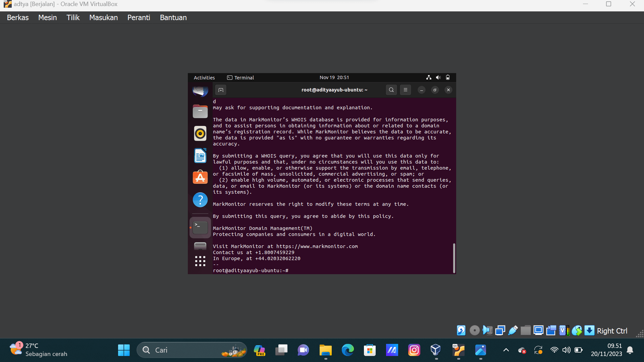Click the optical drive status indicator
644x362 pixels.
(475, 330)
